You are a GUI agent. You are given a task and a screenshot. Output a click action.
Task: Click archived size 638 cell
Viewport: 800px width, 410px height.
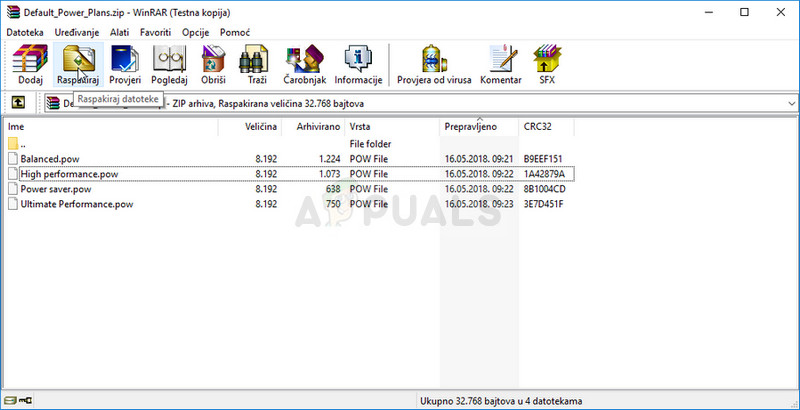coord(333,189)
